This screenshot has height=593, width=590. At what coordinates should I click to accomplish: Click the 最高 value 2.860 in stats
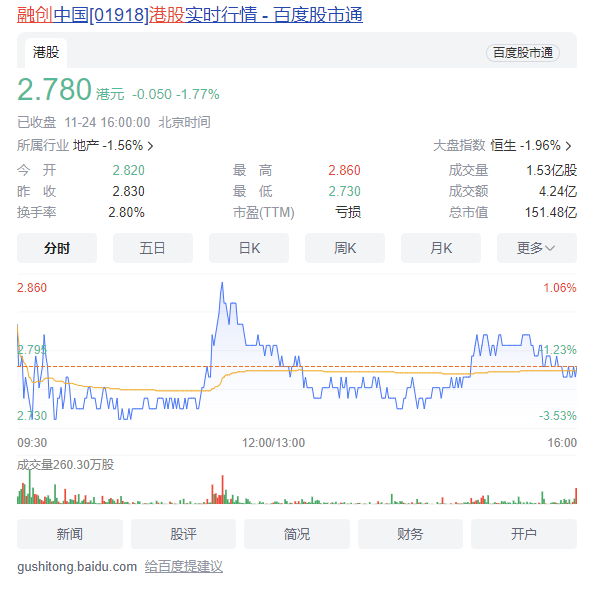[345, 170]
